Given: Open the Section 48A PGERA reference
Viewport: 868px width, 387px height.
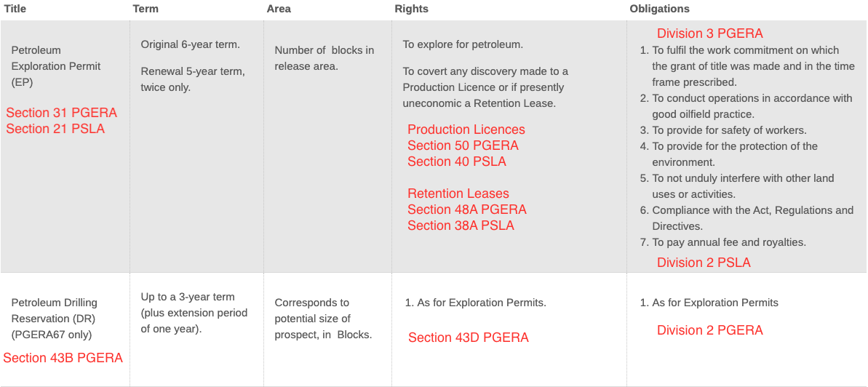Looking at the screenshot, I should pyautogui.click(x=466, y=210).
